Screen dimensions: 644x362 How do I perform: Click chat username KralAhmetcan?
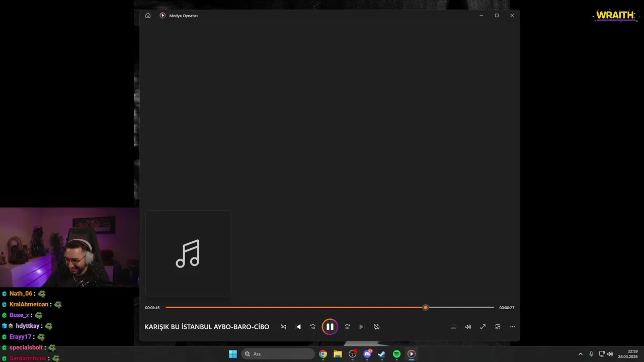click(29, 304)
